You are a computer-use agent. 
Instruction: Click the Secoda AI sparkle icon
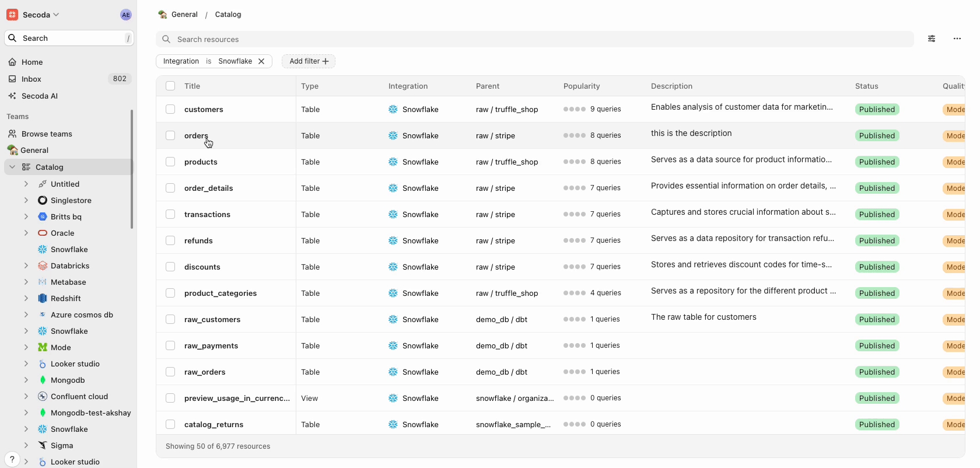pos(12,96)
